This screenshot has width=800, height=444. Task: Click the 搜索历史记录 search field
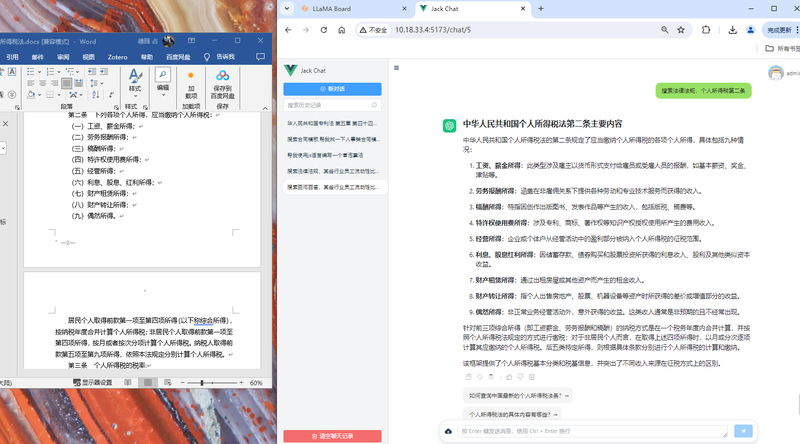click(x=332, y=105)
